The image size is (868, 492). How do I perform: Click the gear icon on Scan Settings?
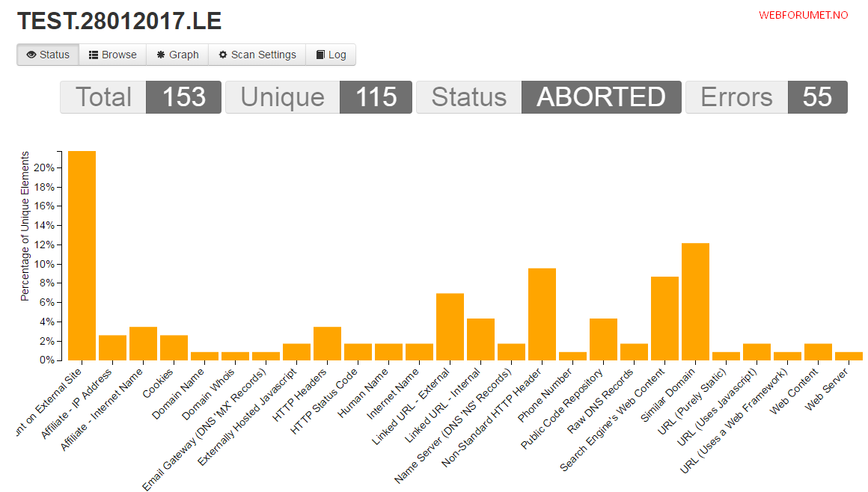(x=223, y=55)
